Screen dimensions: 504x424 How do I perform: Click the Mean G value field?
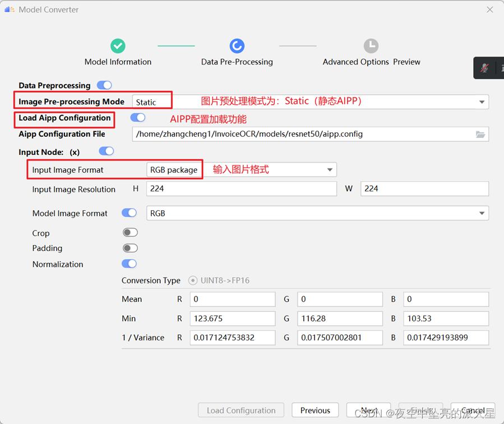(x=340, y=299)
